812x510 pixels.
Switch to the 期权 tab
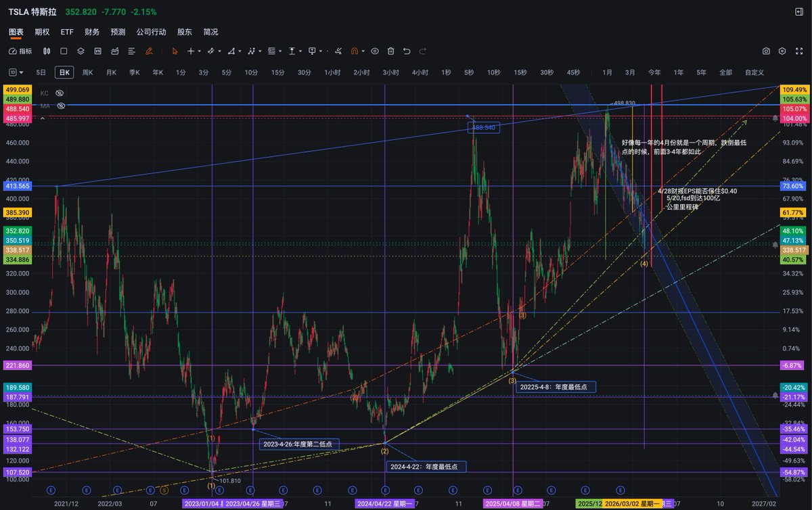pos(42,32)
